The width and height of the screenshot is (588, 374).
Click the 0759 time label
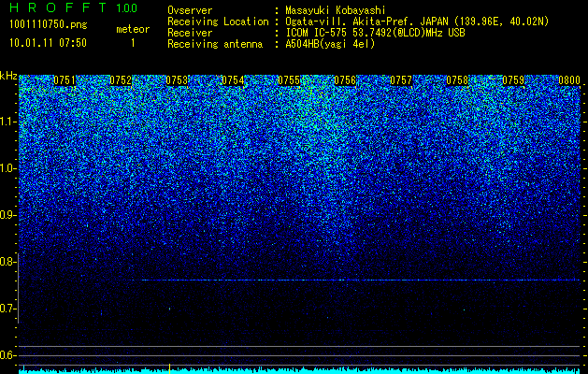513,80
